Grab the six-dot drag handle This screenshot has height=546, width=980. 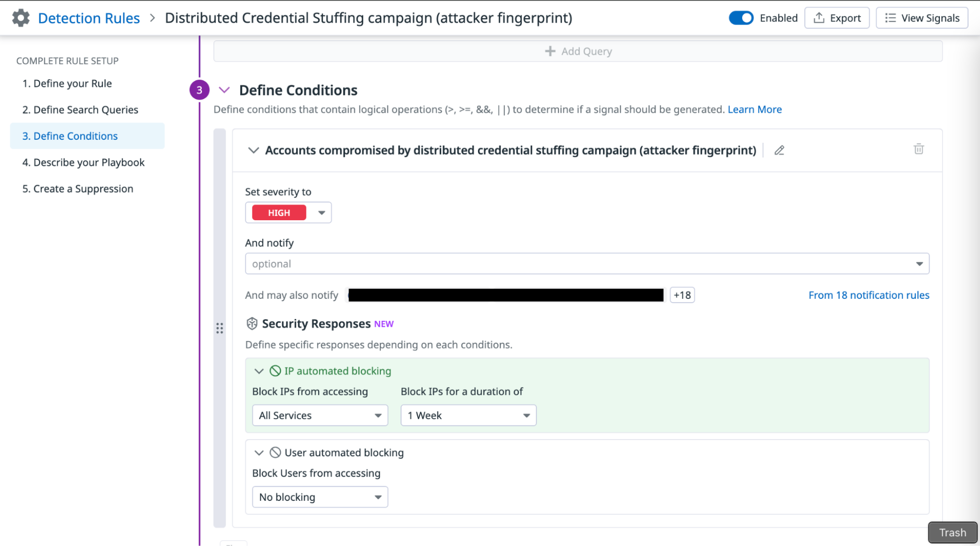(x=220, y=328)
